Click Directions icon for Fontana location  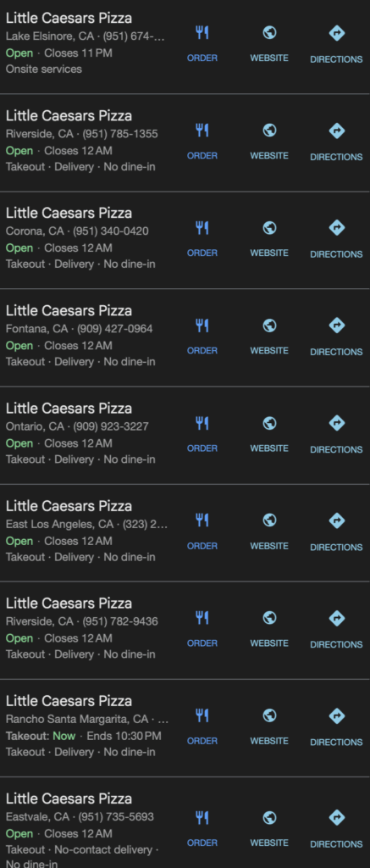[x=336, y=325]
